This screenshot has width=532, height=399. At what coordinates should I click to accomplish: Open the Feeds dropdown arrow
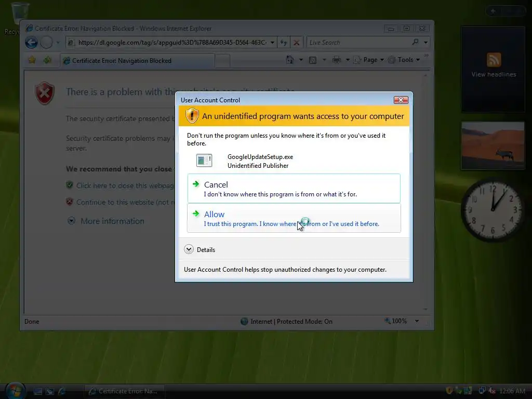(324, 60)
